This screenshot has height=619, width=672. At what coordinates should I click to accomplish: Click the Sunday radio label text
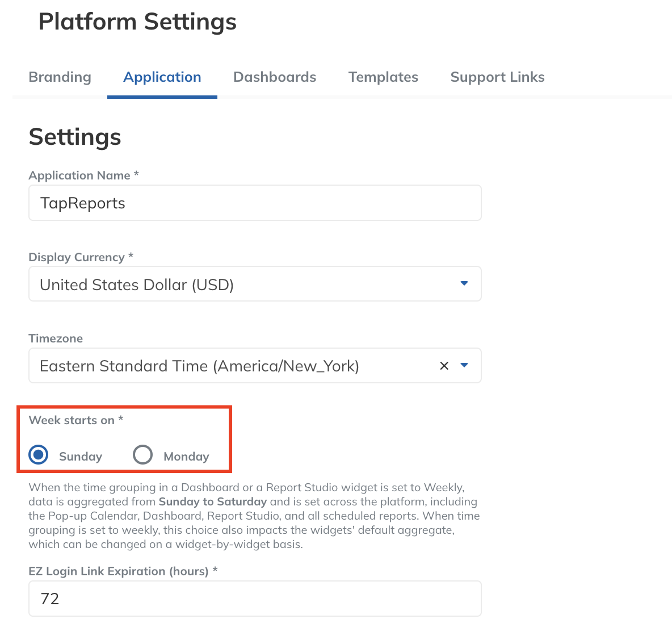pyautogui.click(x=81, y=457)
